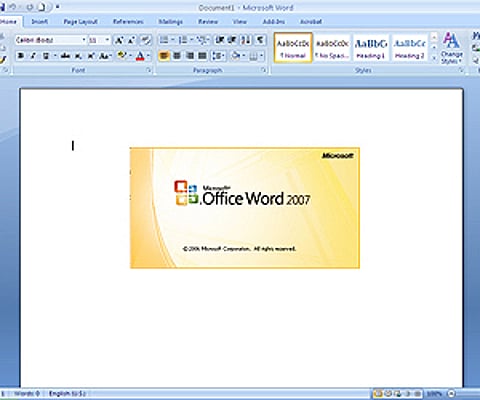Click the Increase Indent icon
480x400 pixels.
[x=232, y=40]
